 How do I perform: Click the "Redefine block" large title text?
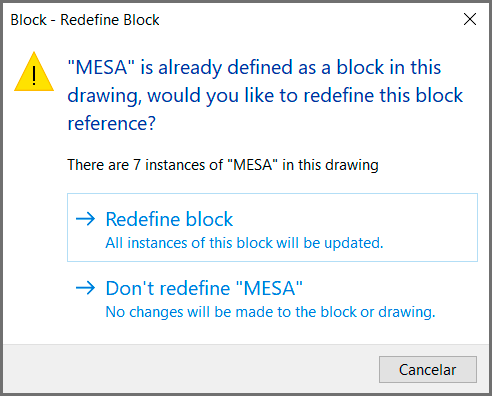pyautogui.click(x=169, y=219)
